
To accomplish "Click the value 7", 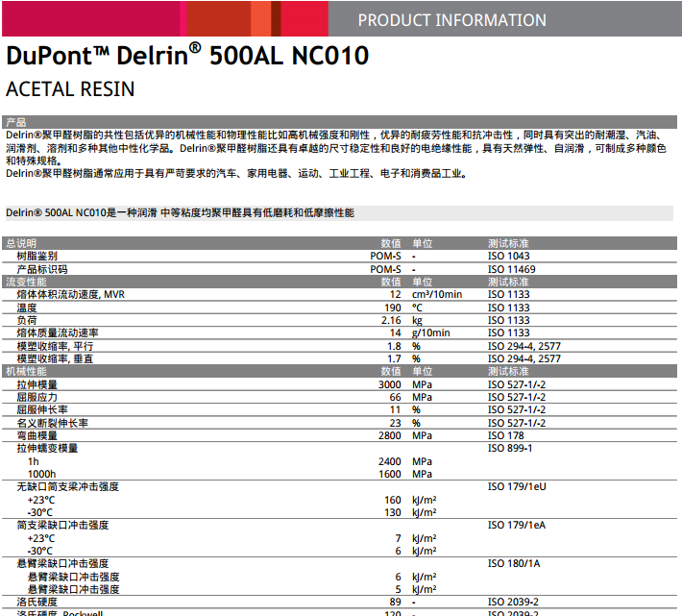I will tap(398, 538).
